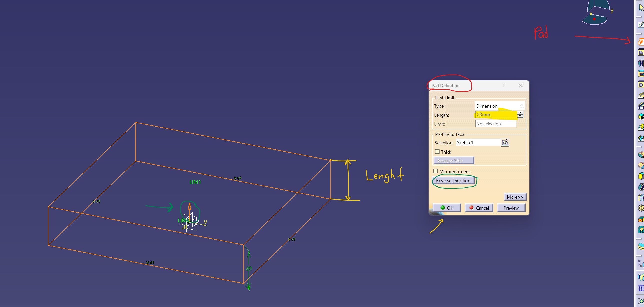Open the Type dropdown showing Dimension

pyautogui.click(x=499, y=106)
